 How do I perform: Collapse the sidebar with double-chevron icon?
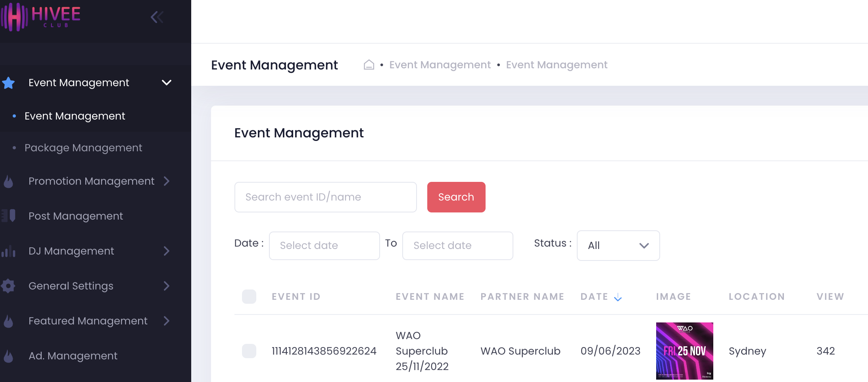click(157, 17)
